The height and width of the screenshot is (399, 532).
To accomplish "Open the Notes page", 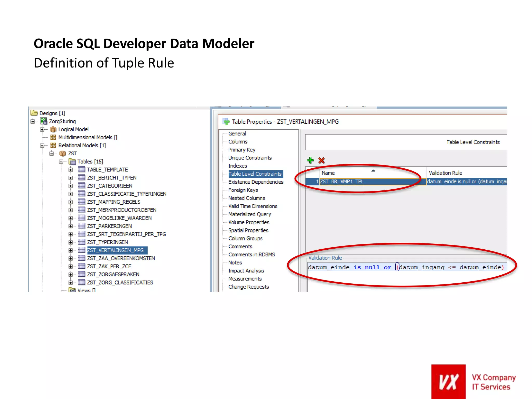I will coord(235,262).
